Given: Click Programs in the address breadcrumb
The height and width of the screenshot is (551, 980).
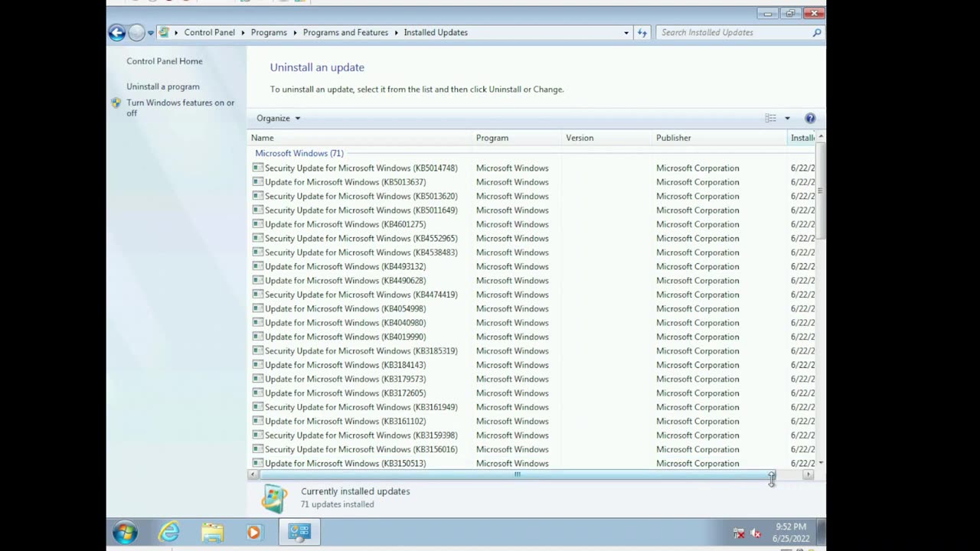Looking at the screenshot, I should [x=269, y=33].
